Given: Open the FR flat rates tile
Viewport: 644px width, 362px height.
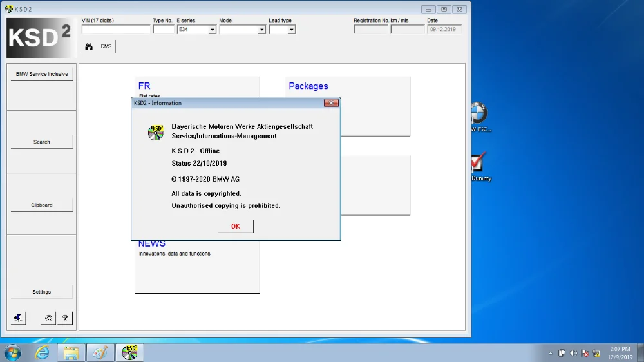Looking at the screenshot, I should point(197,87).
